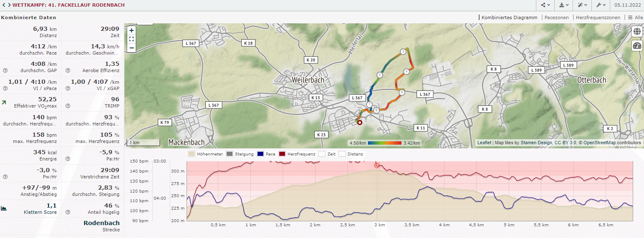The width and height of the screenshot is (644, 238).
Task: Open speedometer pace coloring options on map
Action: 637,46
